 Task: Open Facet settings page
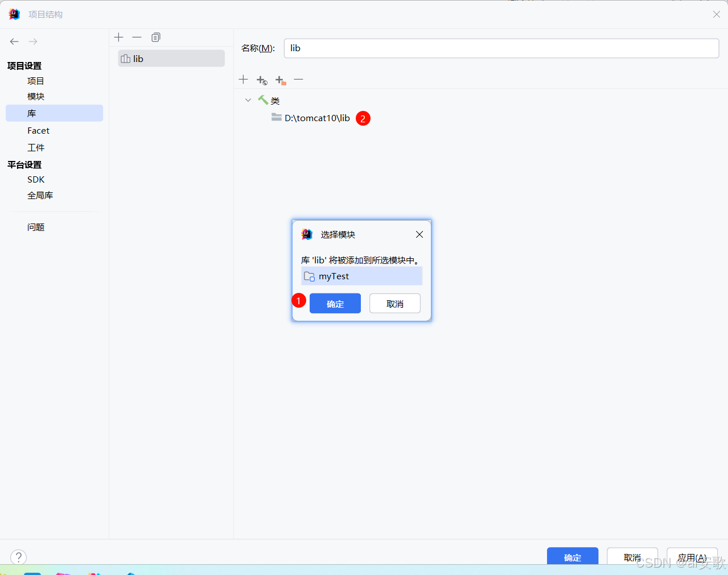coord(38,130)
